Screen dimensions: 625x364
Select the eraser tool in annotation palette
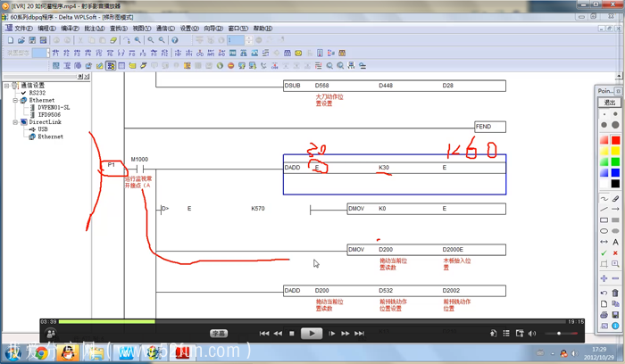pyautogui.click(x=615, y=199)
